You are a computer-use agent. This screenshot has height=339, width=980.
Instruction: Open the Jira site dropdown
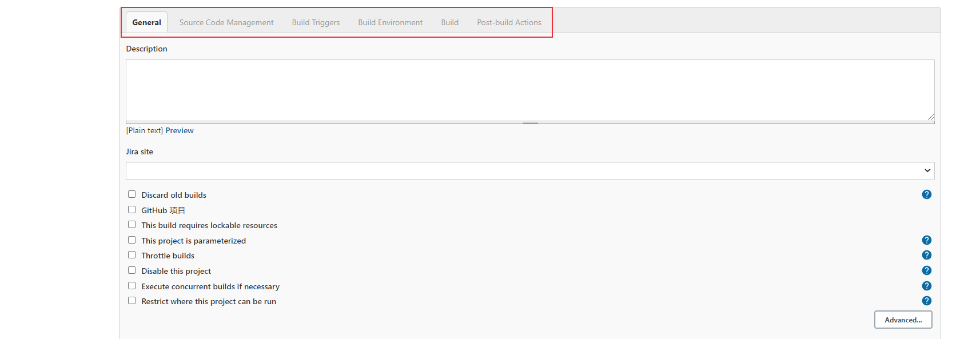[530, 170]
